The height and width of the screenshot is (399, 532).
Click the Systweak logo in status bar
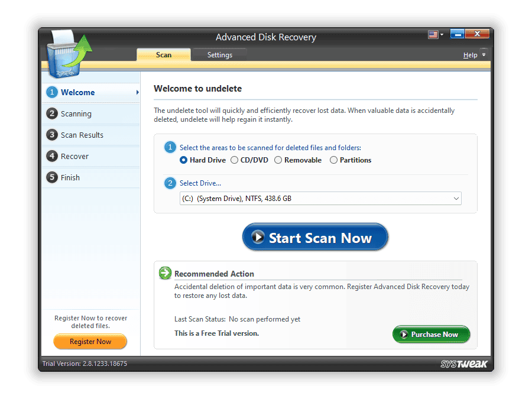[x=464, y=364]
